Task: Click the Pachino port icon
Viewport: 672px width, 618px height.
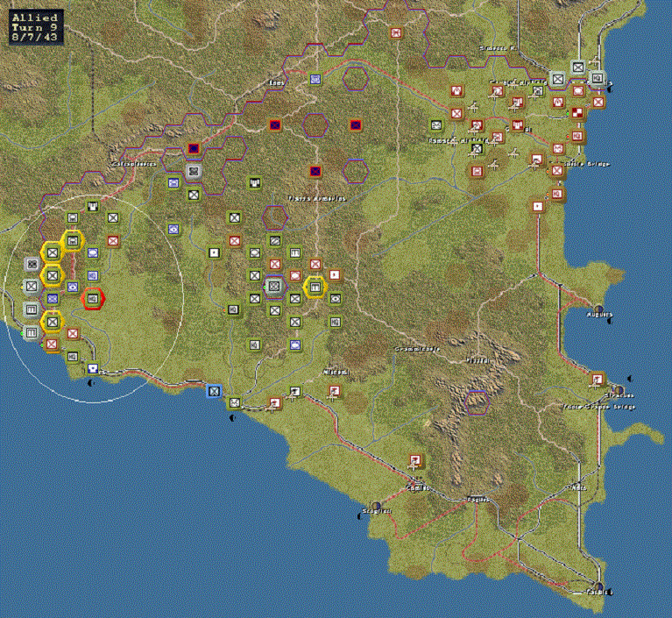Action: click(599, 586)
